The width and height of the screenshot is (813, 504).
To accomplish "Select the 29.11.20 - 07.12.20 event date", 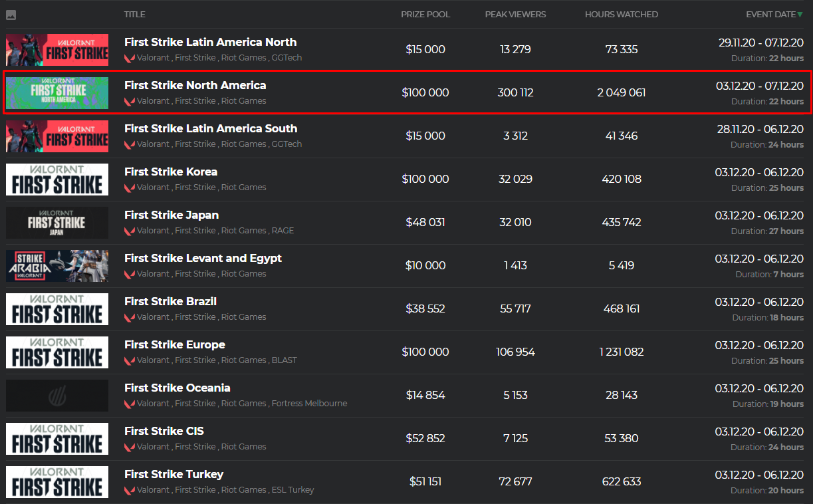I will (x=761, y=42).
